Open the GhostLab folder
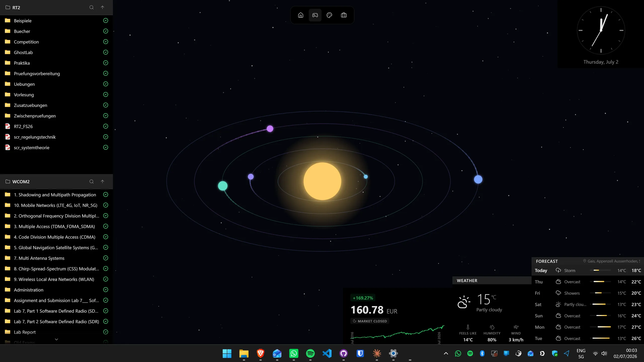This screenshot has height=362, width=644. pyautogui.click(x=56, y=52)
